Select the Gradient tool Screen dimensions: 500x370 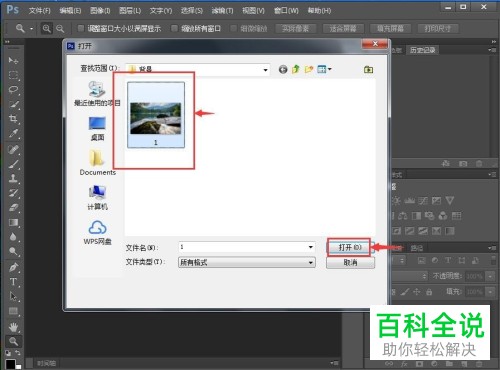(x=13, y=222)
